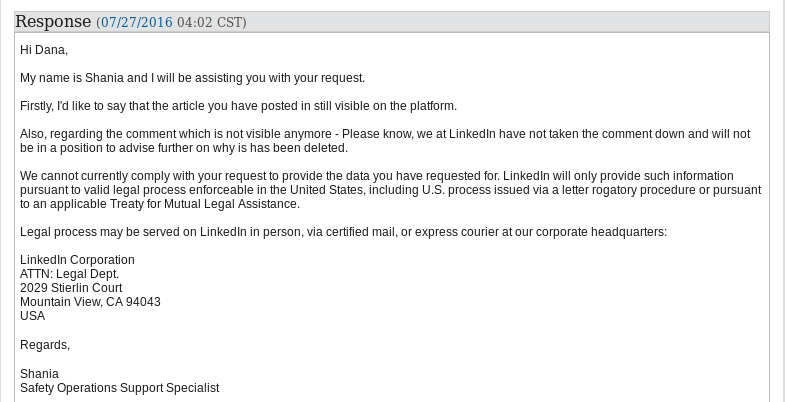Click the 'Also, regarding the comment' line
The image size is (785, 402).
[385, 134]
